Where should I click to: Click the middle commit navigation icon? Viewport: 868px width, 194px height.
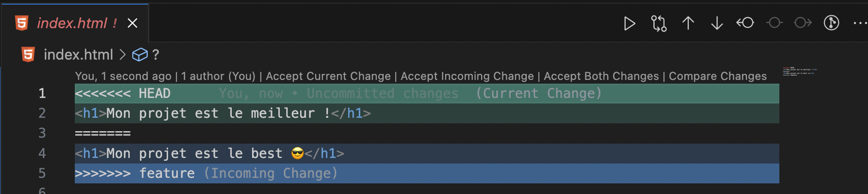point(774,23)
